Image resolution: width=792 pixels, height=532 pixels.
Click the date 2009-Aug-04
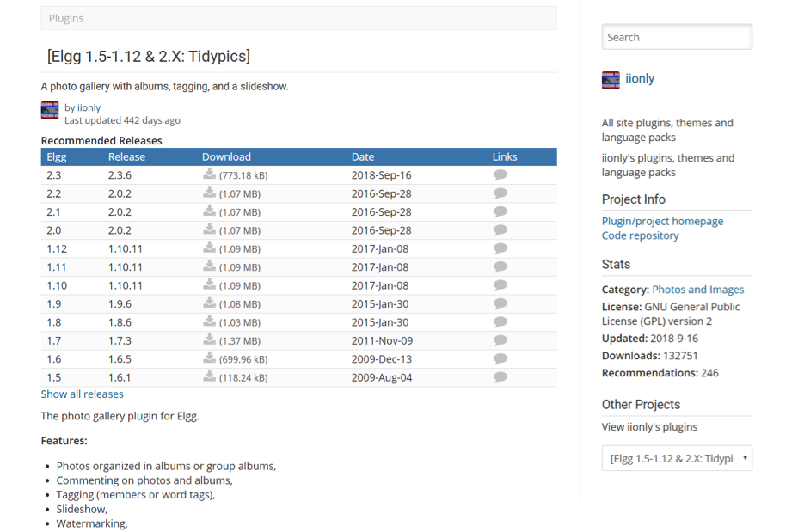(x=381, y=377)
